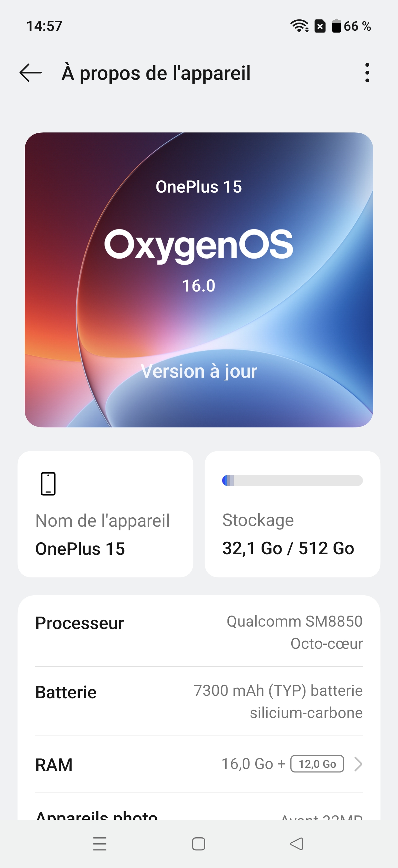Tap the Version à jour update status
The height and width of the screenshot is (868, 398).
pyautogui.click(x=199, y=371)
